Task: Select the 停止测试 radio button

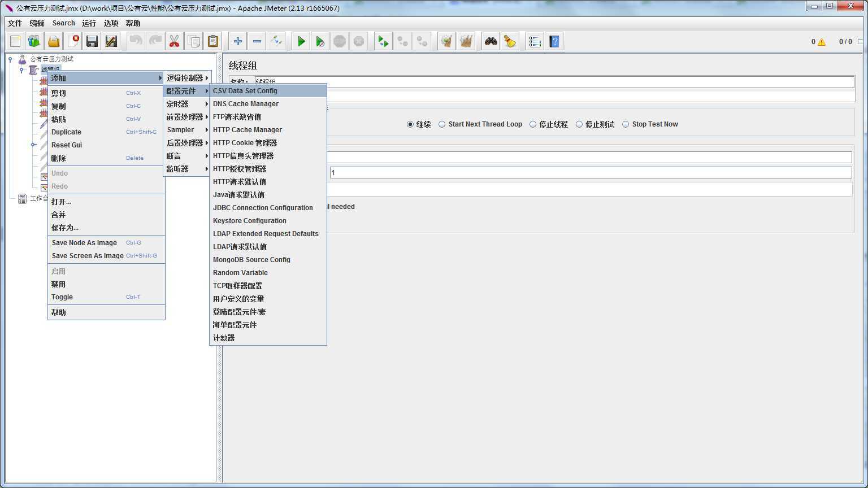Action: tap(579, 124)
